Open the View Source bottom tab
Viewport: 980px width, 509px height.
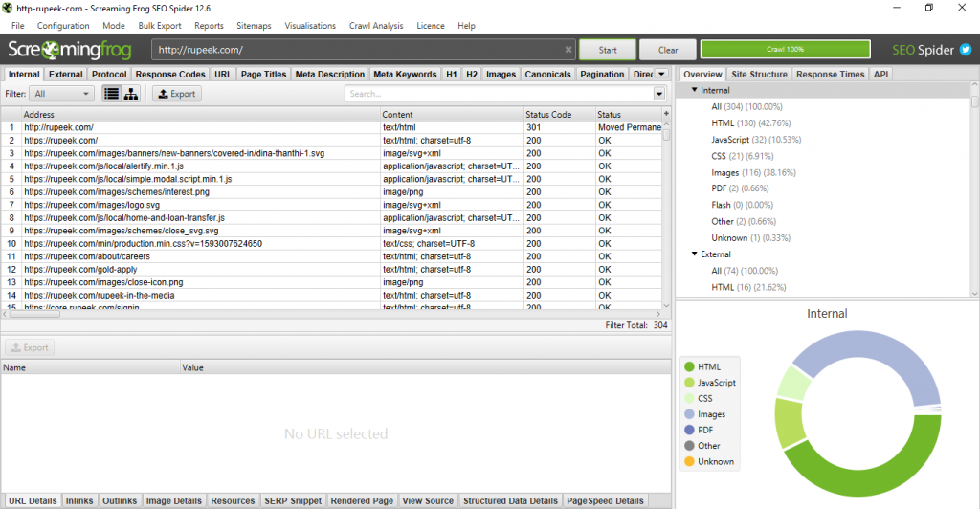(x=428, y=501)
